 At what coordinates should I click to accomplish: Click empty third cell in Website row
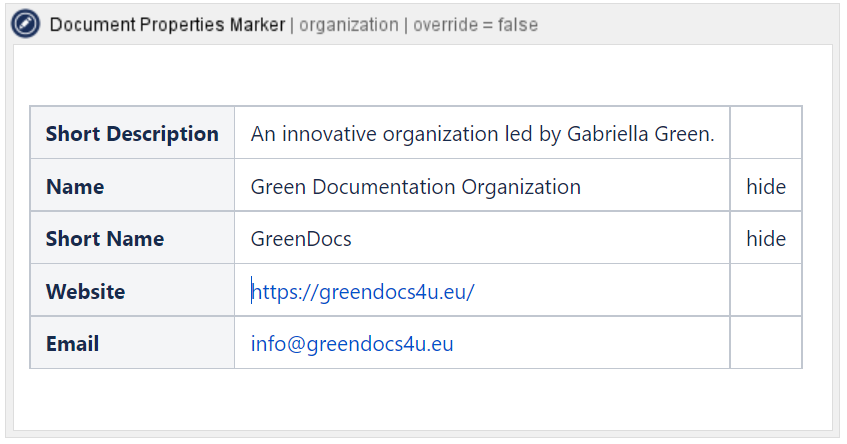point(765,291)
